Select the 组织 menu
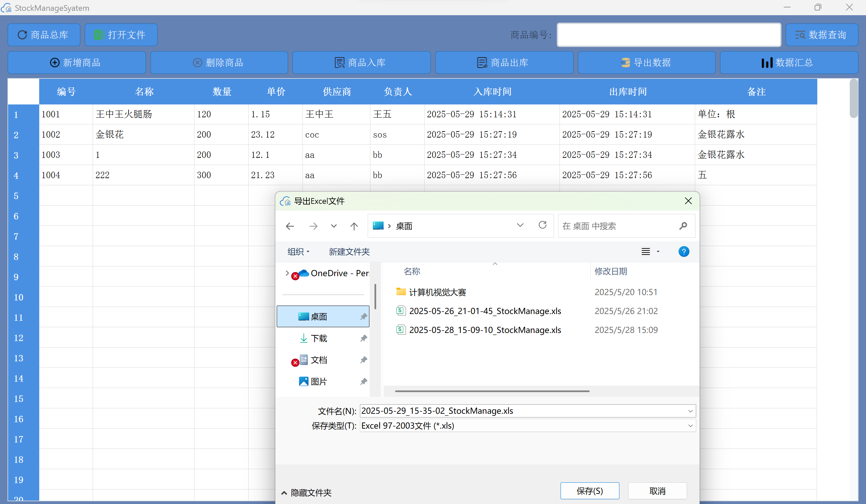 pyautogui.click(x=298, y=251)
